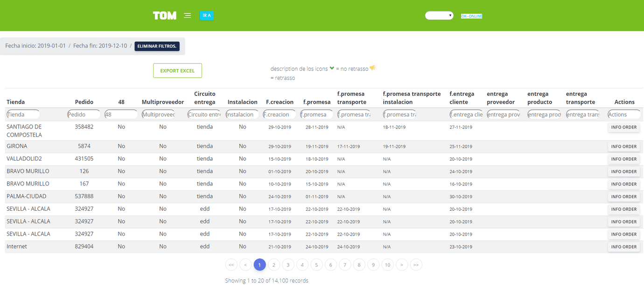Sort by f.entrega cliente column header
This screenshot has width=644, height=301.
pos(462,98)
